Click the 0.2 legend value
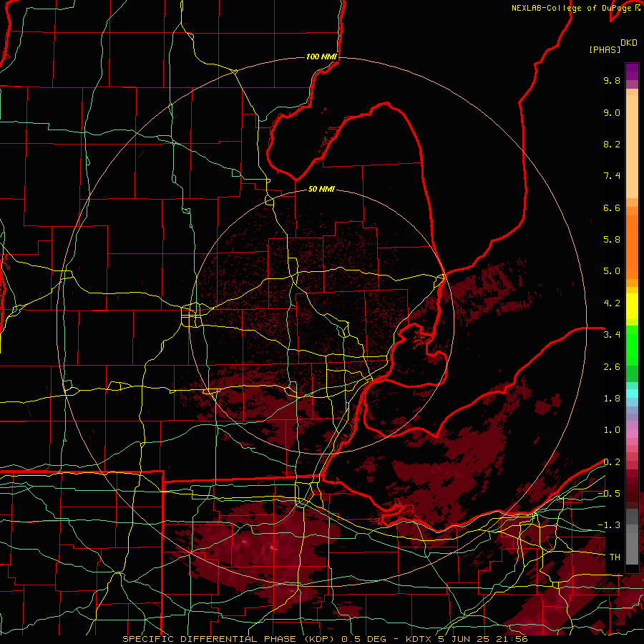The image size is (644, 644). (612, 462)
